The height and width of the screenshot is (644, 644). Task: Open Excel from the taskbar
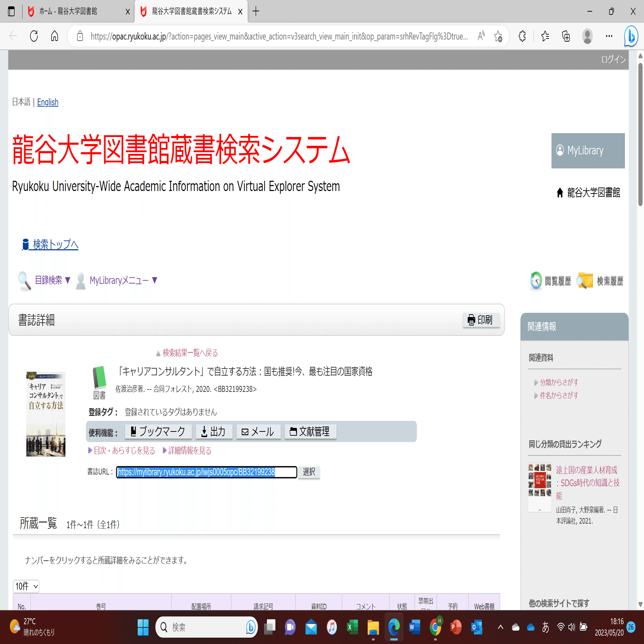(352, 627)
